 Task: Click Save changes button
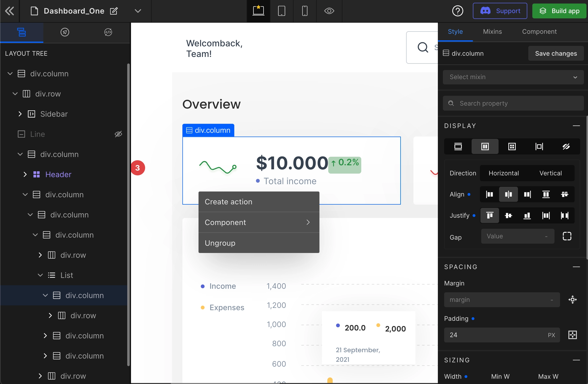tap(556, 53)
